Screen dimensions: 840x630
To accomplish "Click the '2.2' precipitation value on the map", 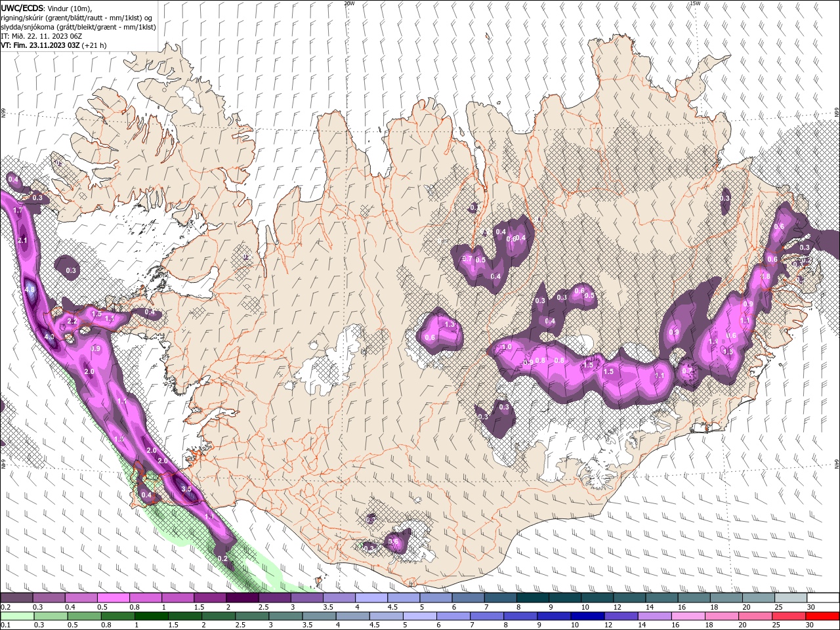I will pos(72,322).
